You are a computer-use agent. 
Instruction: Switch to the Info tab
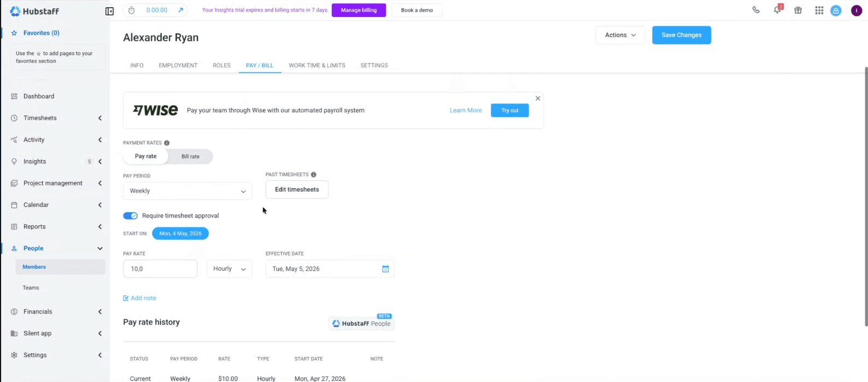pyautogui.click(x=137, y=65)
